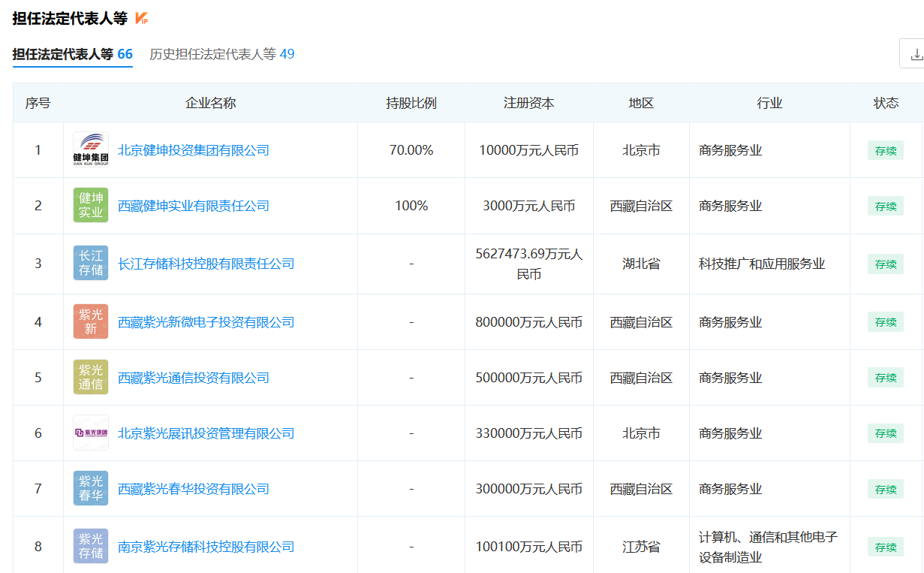Click the 10000万元人民币 capital cell
Image resolution: width=924 pixels, height=573 pixels.
[x=529, y=150]
